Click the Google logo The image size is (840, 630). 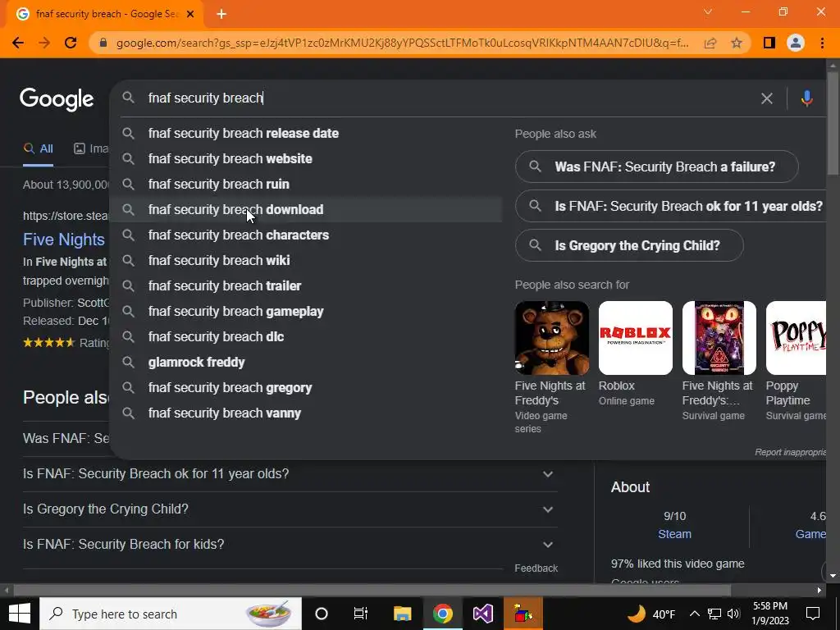pyautogui.click(x=57, y=99)
